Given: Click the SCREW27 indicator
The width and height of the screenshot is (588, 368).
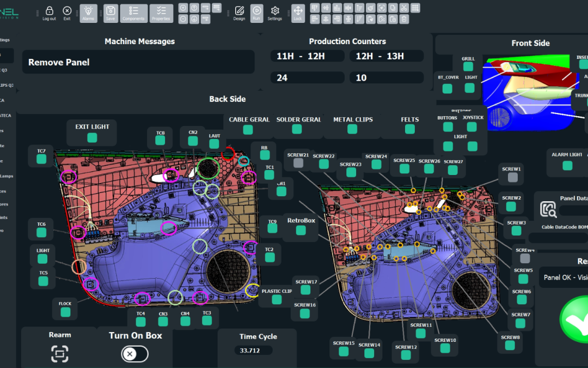Looking at the screenshot, I should pos(452,171).
